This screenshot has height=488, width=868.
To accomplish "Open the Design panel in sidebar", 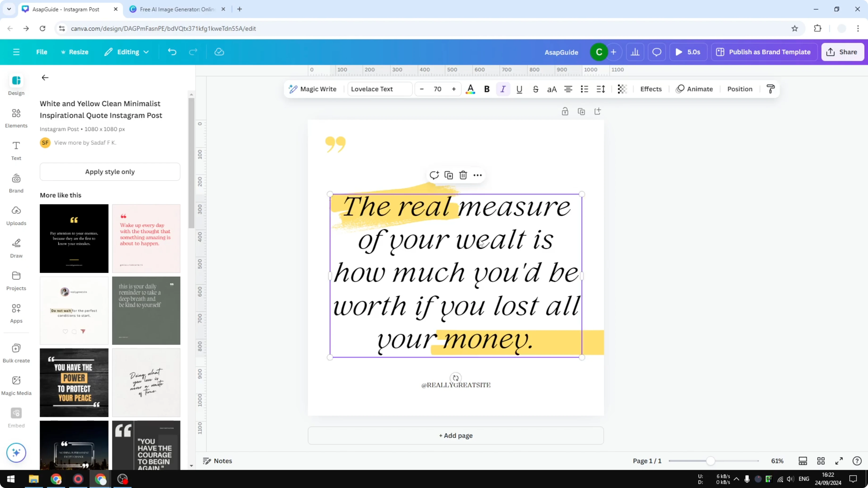I will click(16, 86).
